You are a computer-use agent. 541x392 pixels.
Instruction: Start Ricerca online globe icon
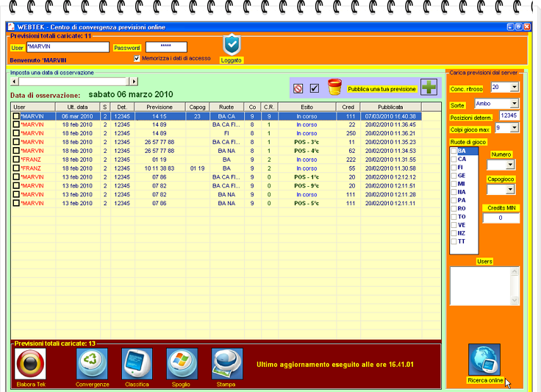pyautogui.click(x=484, y=359)
